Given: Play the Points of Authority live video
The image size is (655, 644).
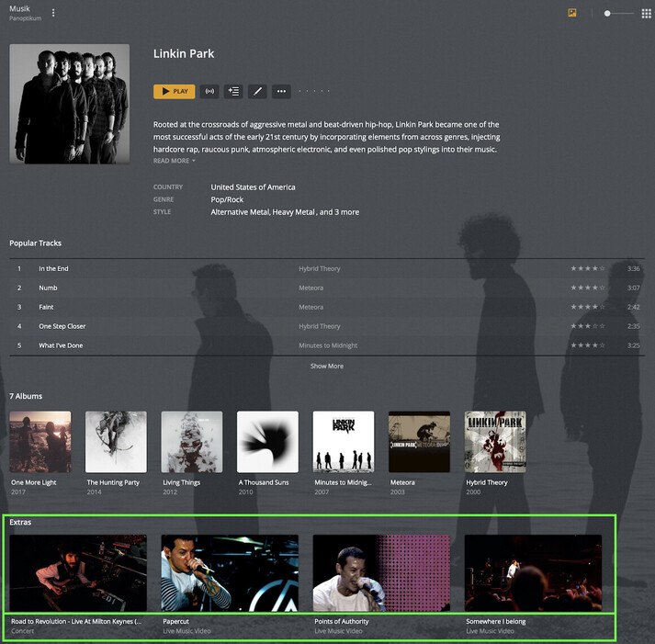Looking at the screenshot, I should click(x=381, y=573).
